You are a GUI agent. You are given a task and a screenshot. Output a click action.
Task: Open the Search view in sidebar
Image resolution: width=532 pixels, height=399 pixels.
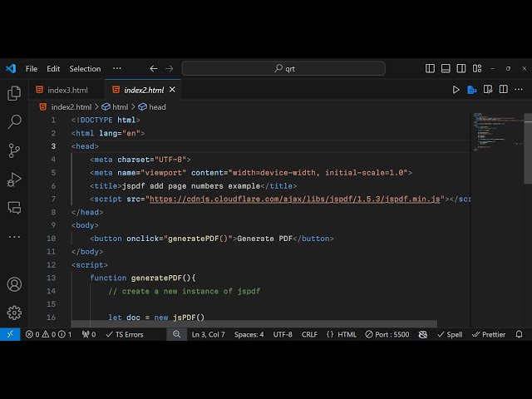pyautogui.click(x=14, y=122)
